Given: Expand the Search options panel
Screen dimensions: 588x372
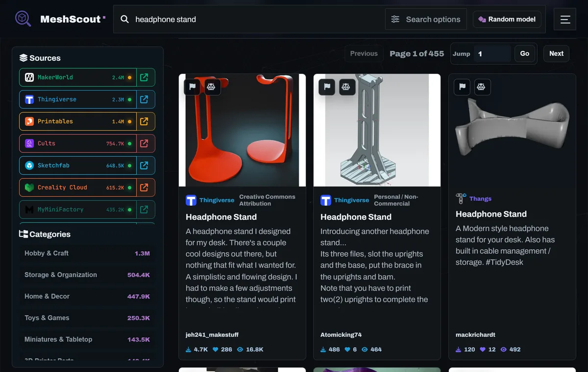Looking at the screenshot, I should pos(426,20).
